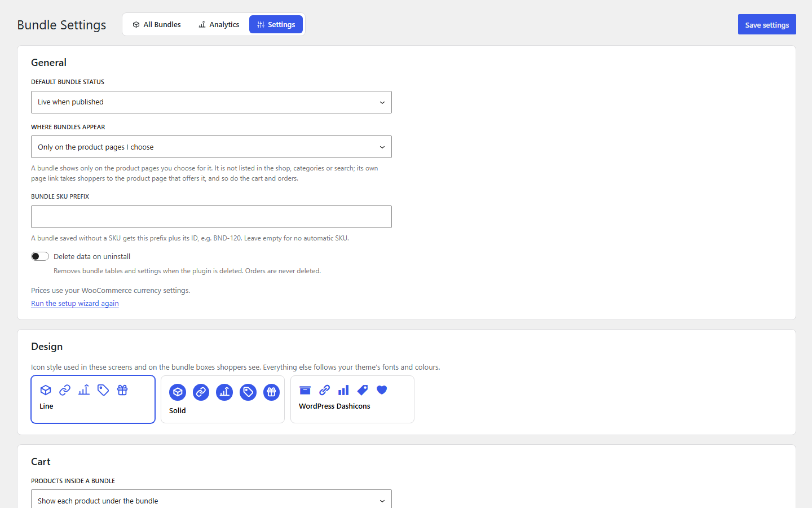Click the heart icon in the WordPress Dashicons card
Viewport: 812px width, 508px height.
point(382,390)
